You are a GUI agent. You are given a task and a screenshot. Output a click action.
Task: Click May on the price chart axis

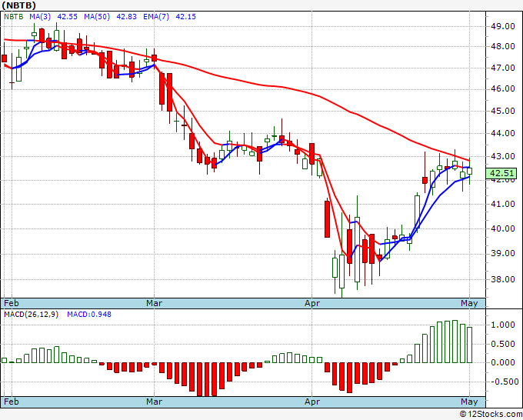point(469,303)
